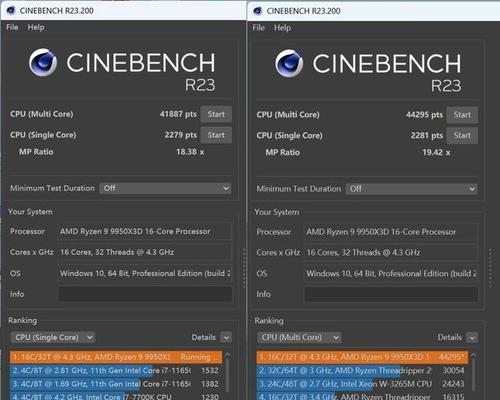Select Ryzen Threadripper 32C/64T ranking entry

pyautogui.click(x=362, y=371)
